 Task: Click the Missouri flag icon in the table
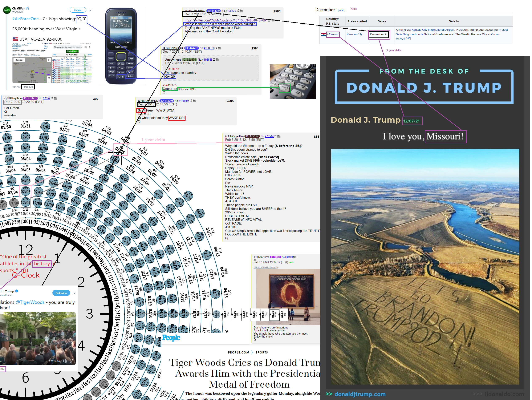pyautogui.click(x=324, y=35)
